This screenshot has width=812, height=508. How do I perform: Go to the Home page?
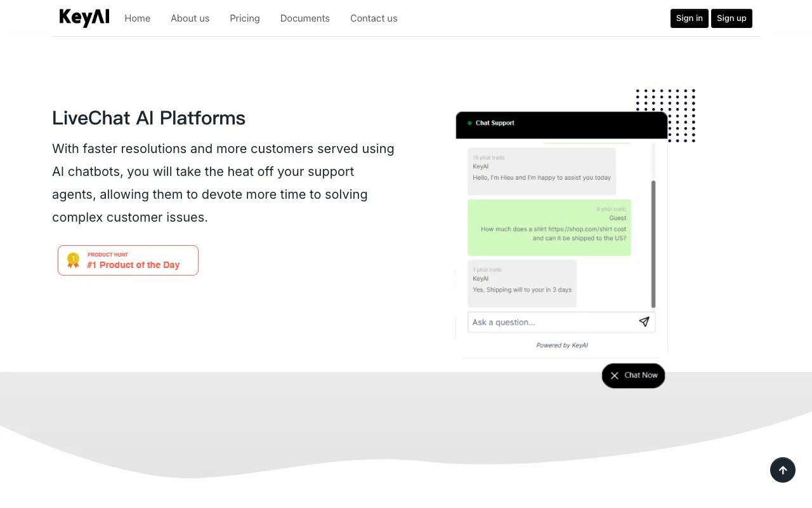pos(137,18)
